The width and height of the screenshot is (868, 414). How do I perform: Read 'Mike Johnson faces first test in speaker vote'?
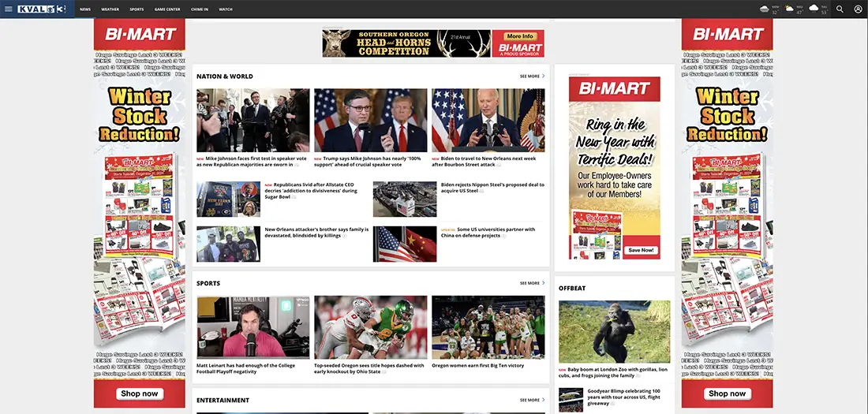[252, 162]
